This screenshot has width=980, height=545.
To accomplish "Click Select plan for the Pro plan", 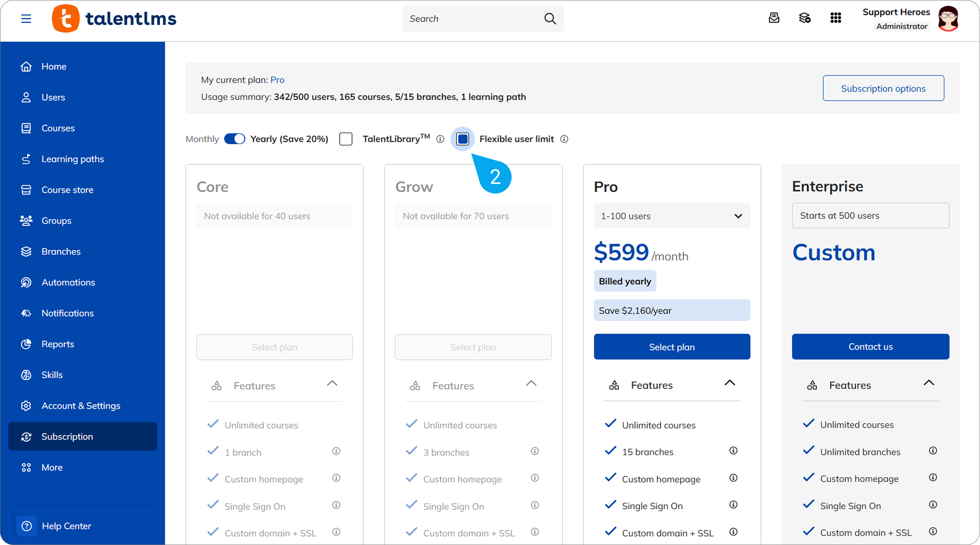I will click(672, 347).
